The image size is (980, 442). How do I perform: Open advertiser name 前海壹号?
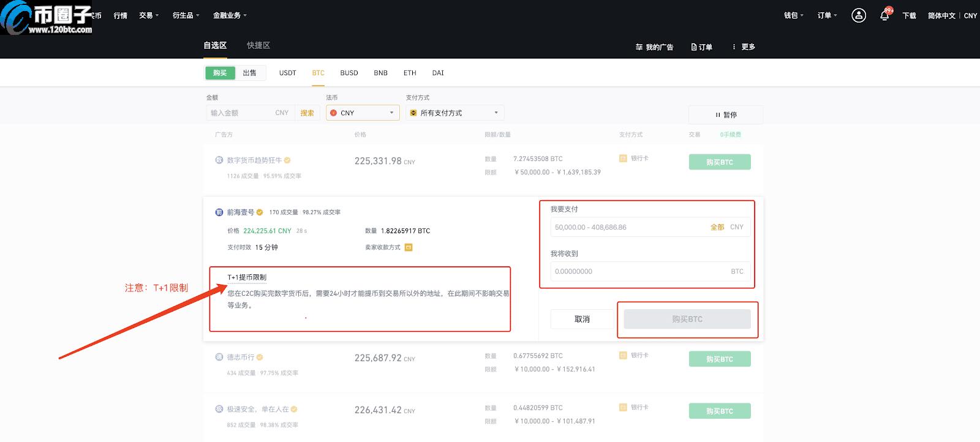click(x=240, y=212)
